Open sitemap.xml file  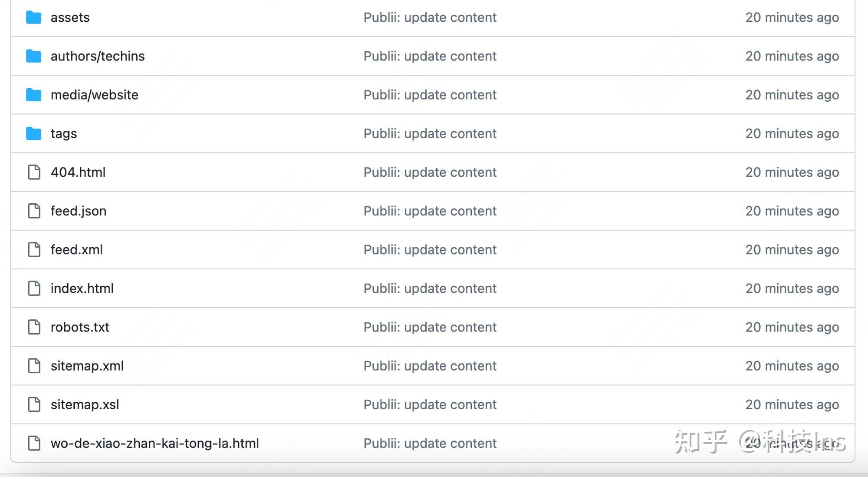(87, 366)
